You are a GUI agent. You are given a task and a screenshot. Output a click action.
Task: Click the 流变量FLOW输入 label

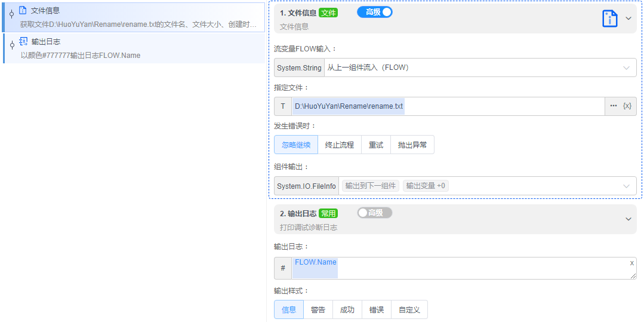[x=305, y=49]
